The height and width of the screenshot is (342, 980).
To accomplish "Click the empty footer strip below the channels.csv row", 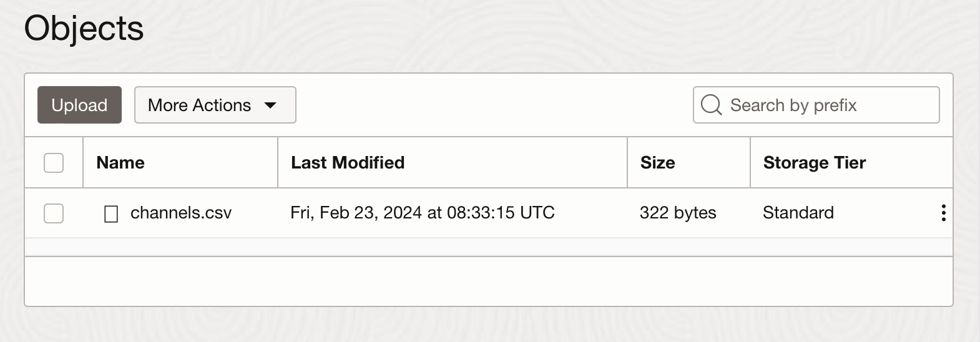I will [488, 247].
